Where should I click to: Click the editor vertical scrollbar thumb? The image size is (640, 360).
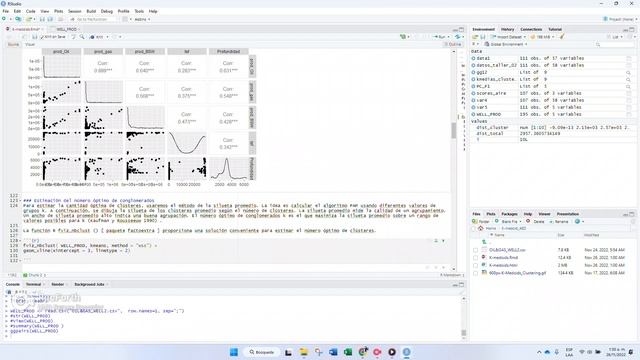(x=453, y=131)
